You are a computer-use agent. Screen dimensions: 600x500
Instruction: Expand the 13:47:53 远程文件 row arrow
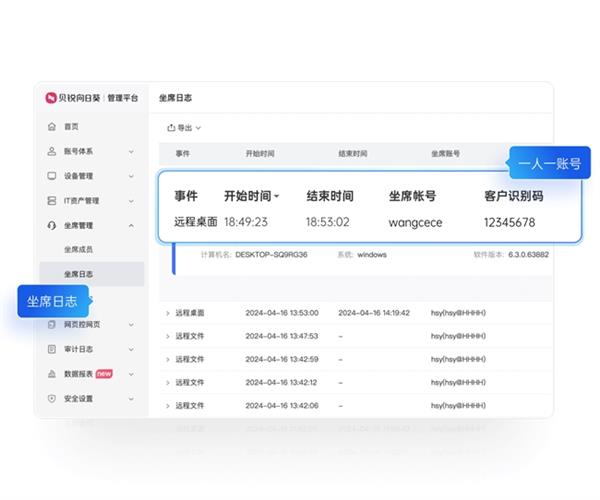point(167,336)
